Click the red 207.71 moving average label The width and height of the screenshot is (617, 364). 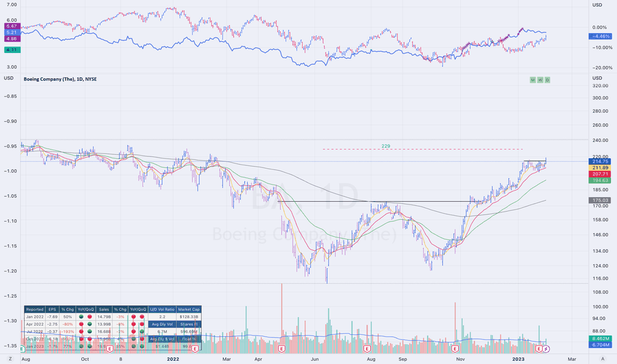pos(600,174)
